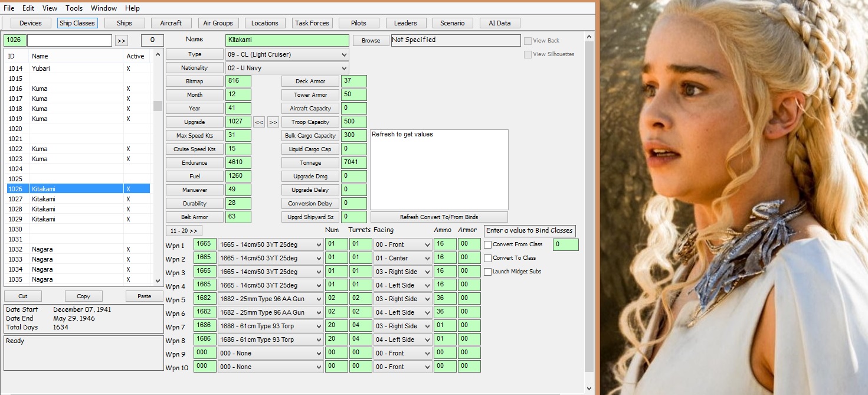Click the class search text box
868x395 pixels.
(70, 40)
